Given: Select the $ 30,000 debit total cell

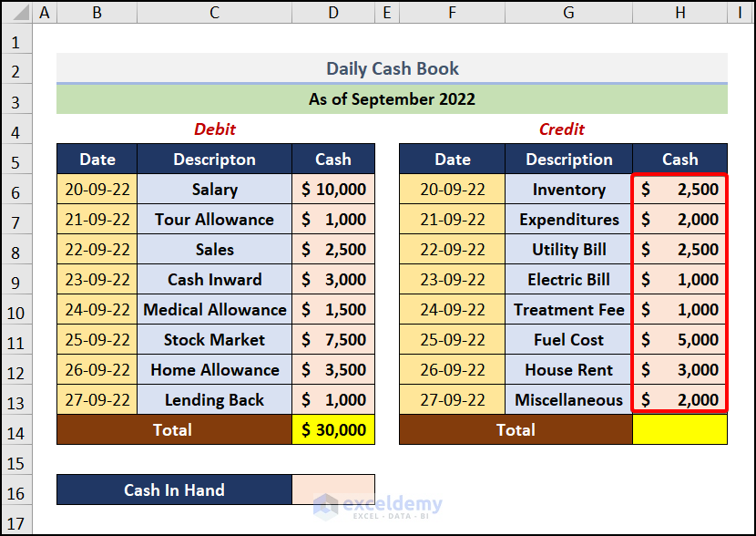Looking at the screenshot, I should tap(333, 430).
